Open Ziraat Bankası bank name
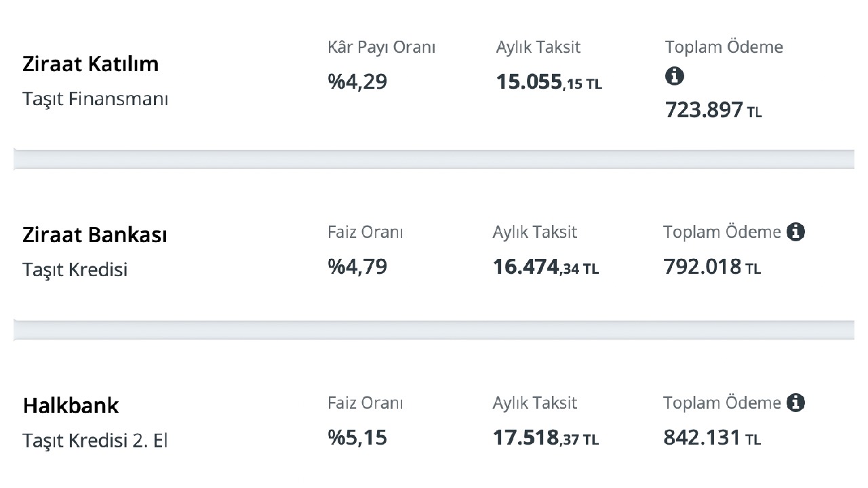This screenshot has width=868, height=488. click(x=94, y=235)
